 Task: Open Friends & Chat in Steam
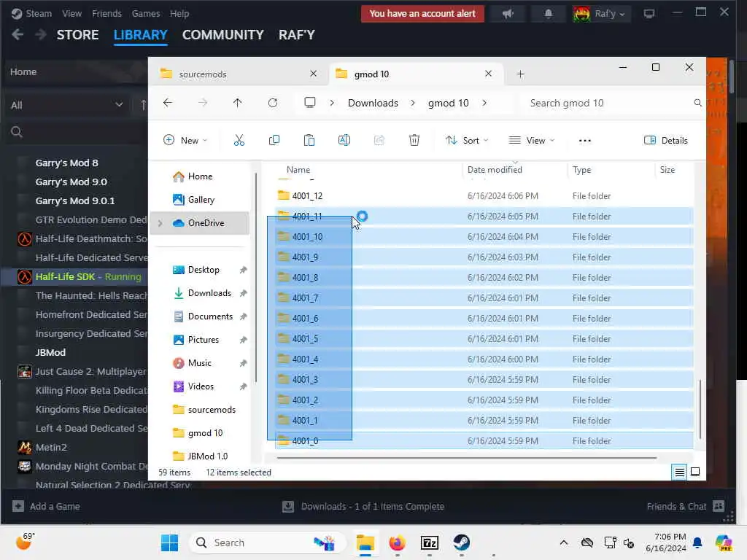[x=685, y=506]
